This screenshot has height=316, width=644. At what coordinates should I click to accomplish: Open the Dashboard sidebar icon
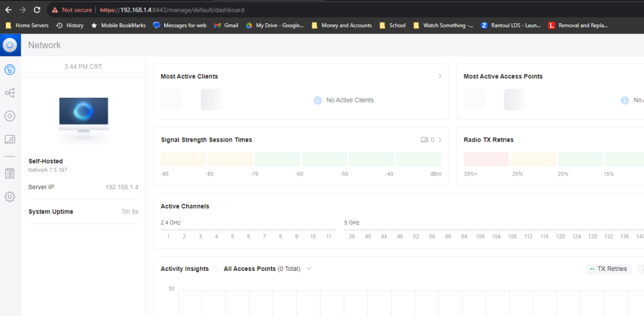(x=10, y=70)
